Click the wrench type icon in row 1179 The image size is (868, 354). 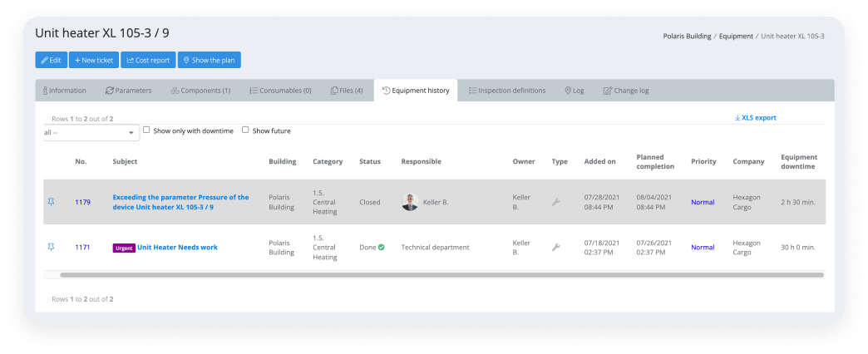pos(556,202)
